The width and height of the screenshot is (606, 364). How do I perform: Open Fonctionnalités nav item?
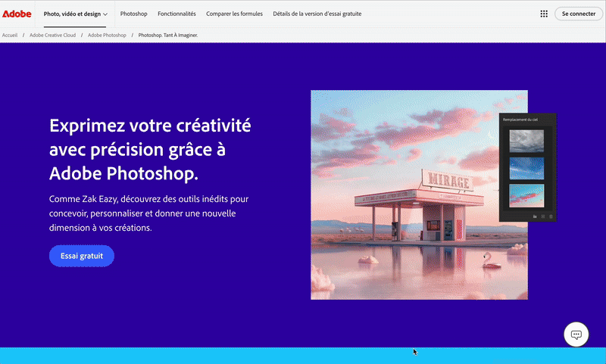(176, 14)
